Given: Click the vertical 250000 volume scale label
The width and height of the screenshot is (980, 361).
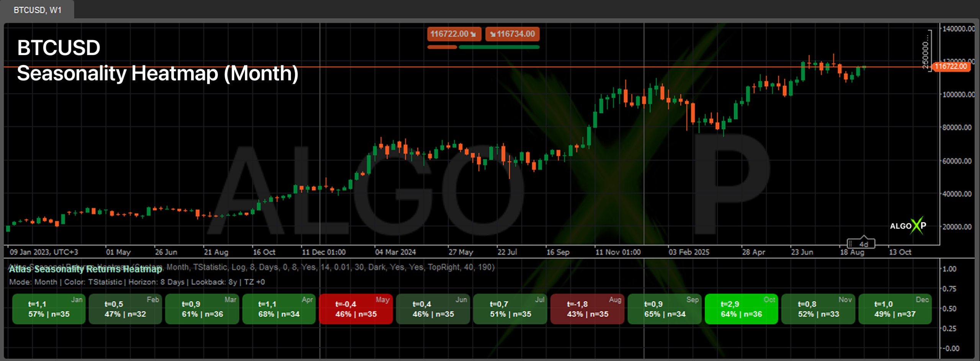Looking at the screenshot, I should tap(926, 50).
